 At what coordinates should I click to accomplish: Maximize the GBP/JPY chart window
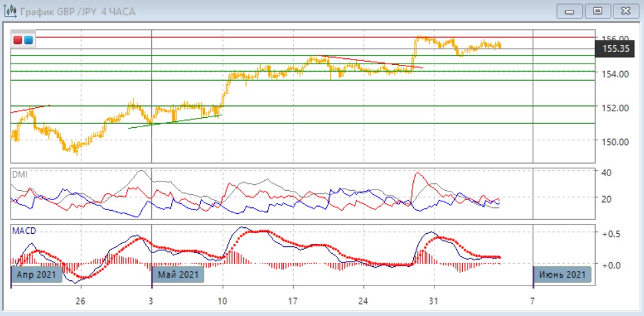598,11
